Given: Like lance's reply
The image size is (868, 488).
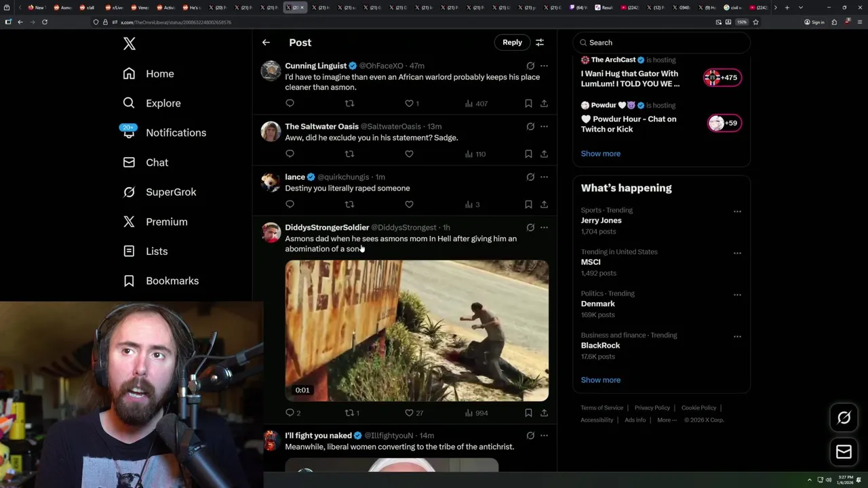Looking at the screenshot, I should click(x=409, y=204).
